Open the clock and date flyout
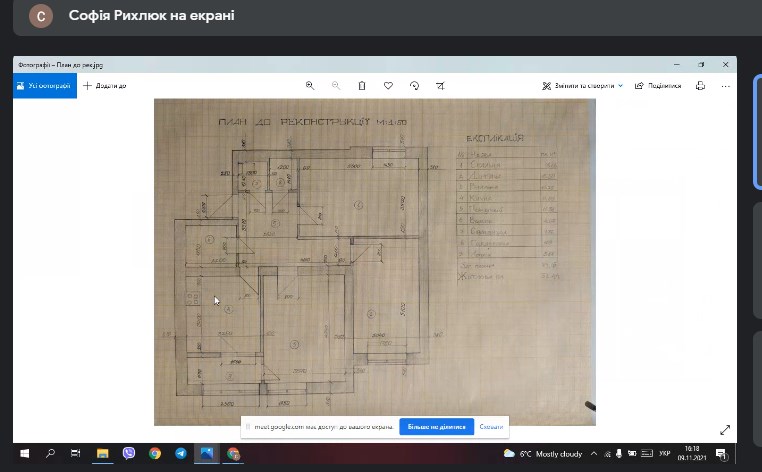 coord(692,454)
